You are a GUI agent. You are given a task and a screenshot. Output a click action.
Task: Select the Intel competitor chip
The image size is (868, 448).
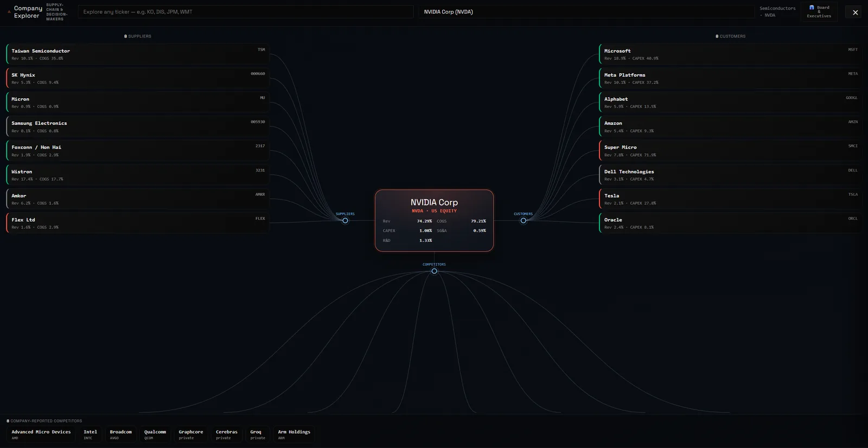click(91, 434)
